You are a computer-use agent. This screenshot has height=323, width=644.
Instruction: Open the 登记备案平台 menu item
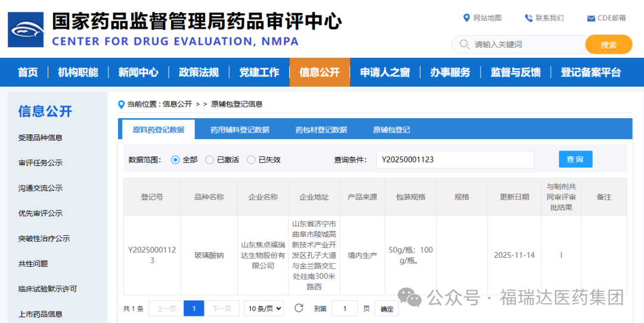pos(591,72)
